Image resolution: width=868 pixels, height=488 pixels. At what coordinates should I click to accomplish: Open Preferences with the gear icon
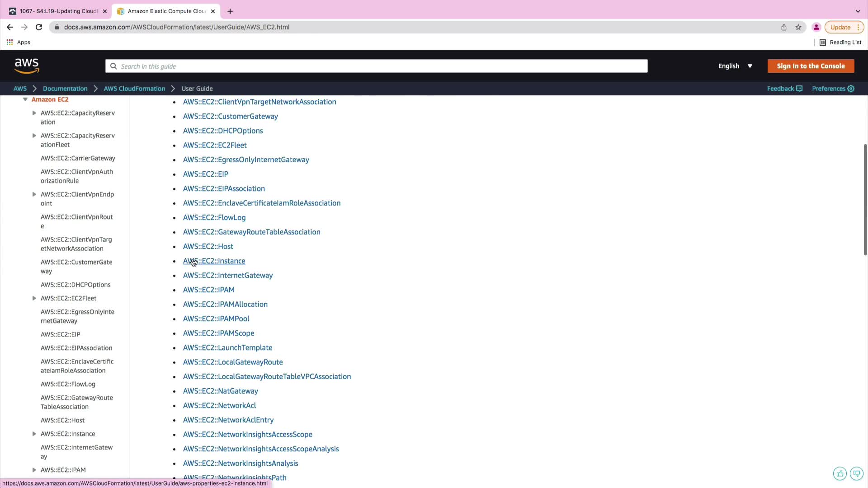pyautogui.click(x=851, y=89)
